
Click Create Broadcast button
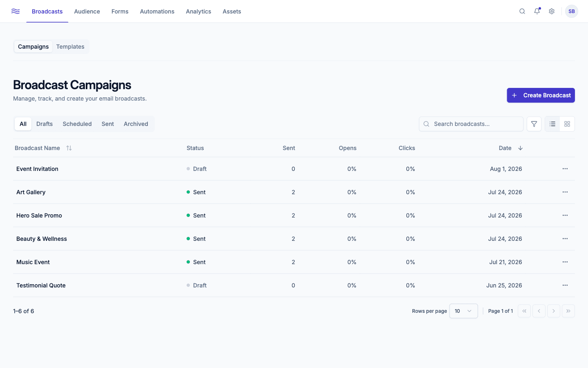click(541, 95)
